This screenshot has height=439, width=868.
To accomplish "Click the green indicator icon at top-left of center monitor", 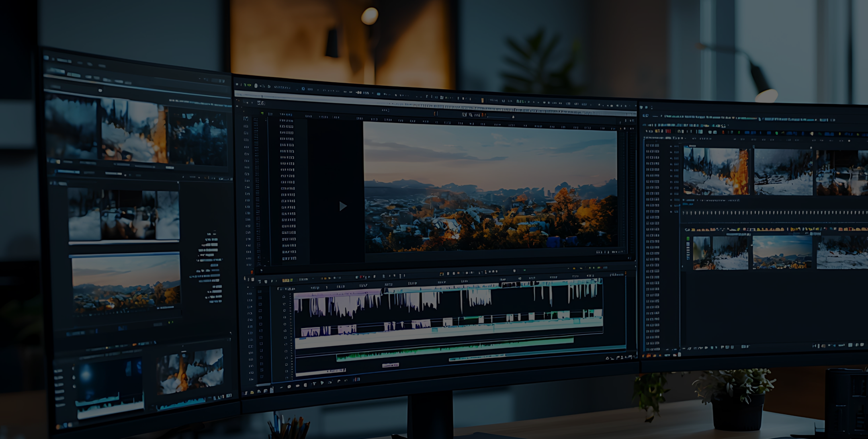I will click(249, 85).
